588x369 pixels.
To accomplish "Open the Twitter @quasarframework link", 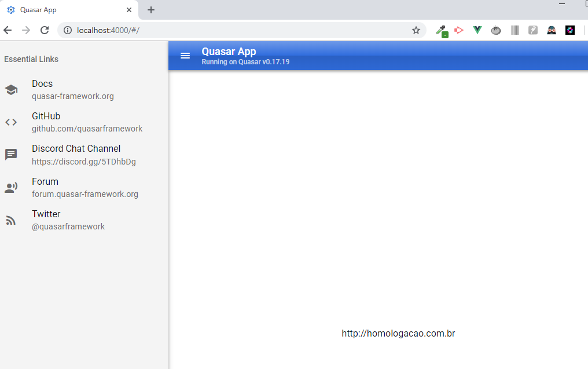I will point(68,220).
